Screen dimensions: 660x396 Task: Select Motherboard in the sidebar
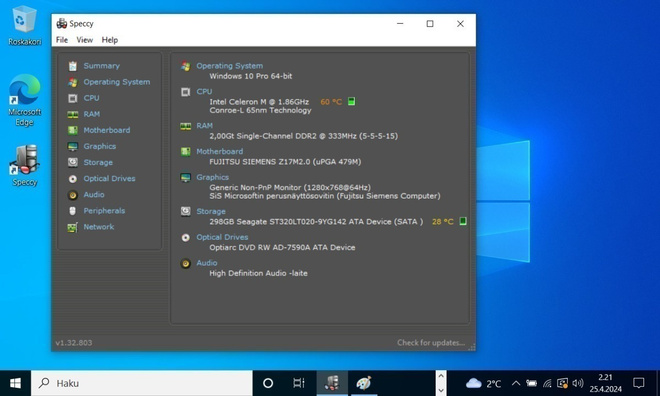[106, 130]
